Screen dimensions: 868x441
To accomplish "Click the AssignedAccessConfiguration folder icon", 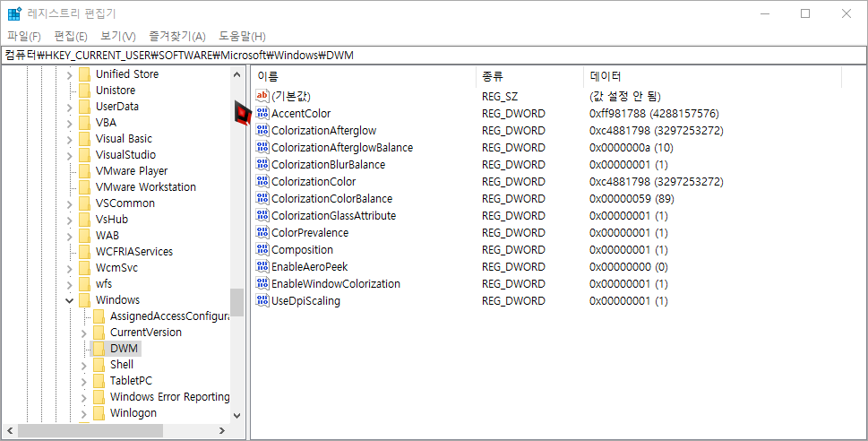I will (x=99, y=316).
